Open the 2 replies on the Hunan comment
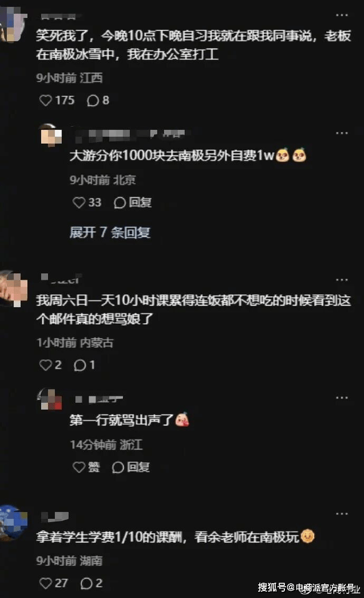 pyautogui.click(x=92, y=583)
